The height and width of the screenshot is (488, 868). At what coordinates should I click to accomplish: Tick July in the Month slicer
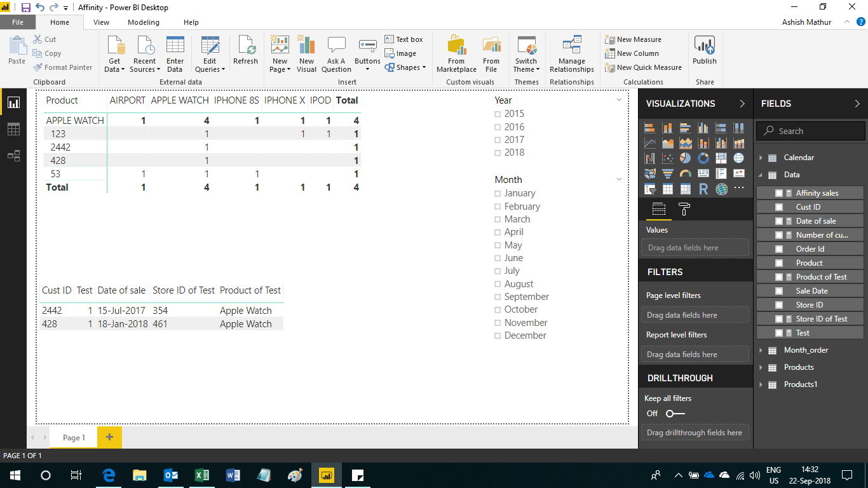(498, 271)
